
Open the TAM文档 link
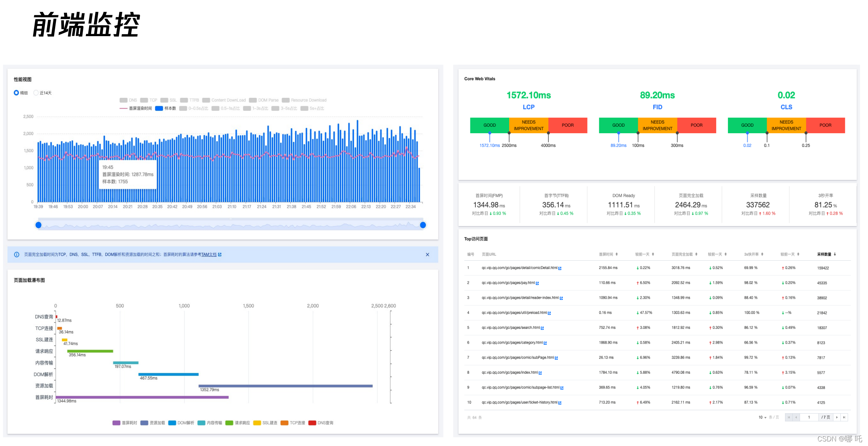click(x=209, y=255)
